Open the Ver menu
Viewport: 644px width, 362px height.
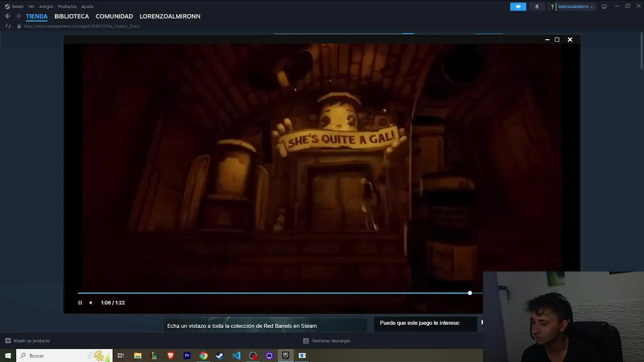coord(31,7)
